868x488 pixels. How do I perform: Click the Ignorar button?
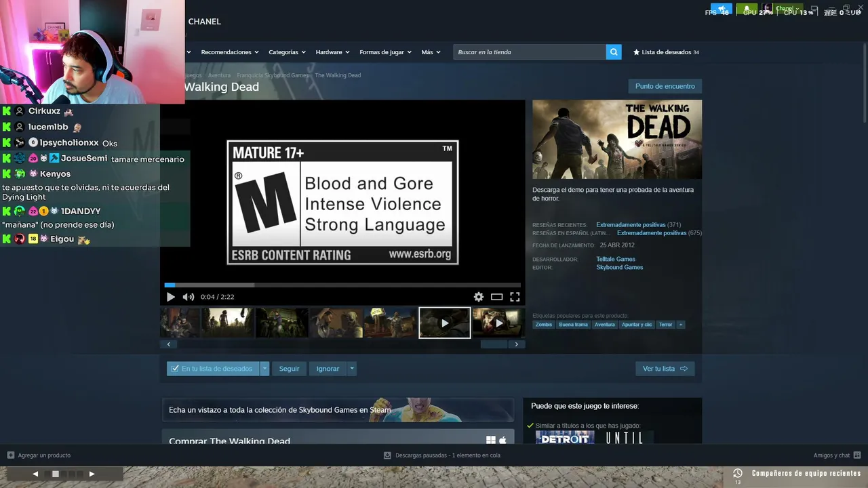pyautogui.click(x=328, y=369)
